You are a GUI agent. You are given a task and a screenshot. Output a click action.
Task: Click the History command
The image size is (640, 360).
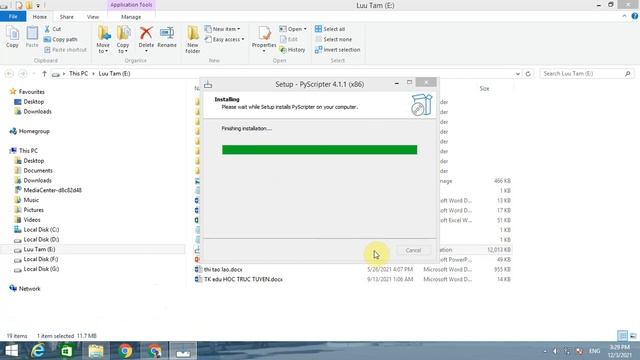click(x=292, y=49)
